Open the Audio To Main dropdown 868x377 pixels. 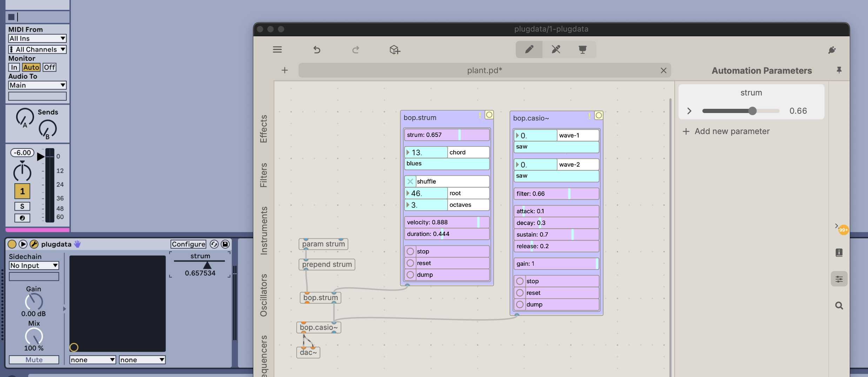click(x=37, y=85)
